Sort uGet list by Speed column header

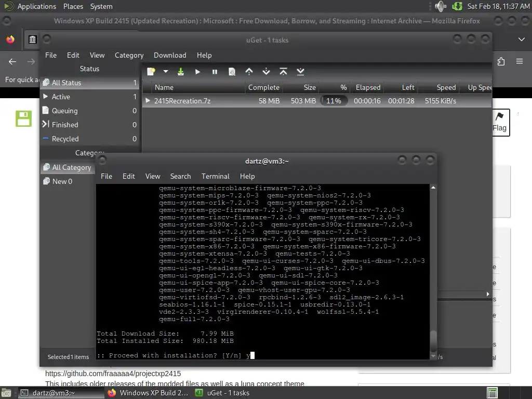[438, 87]
